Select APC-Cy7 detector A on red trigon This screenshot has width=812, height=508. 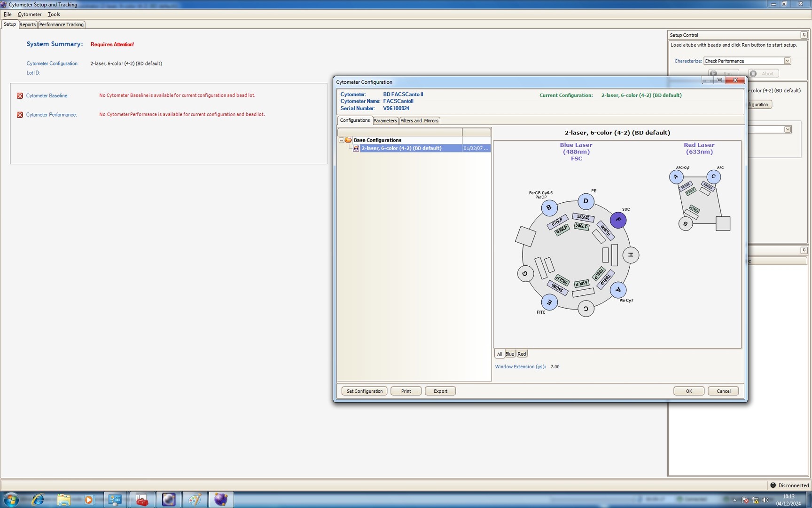(x=676, y=177)
